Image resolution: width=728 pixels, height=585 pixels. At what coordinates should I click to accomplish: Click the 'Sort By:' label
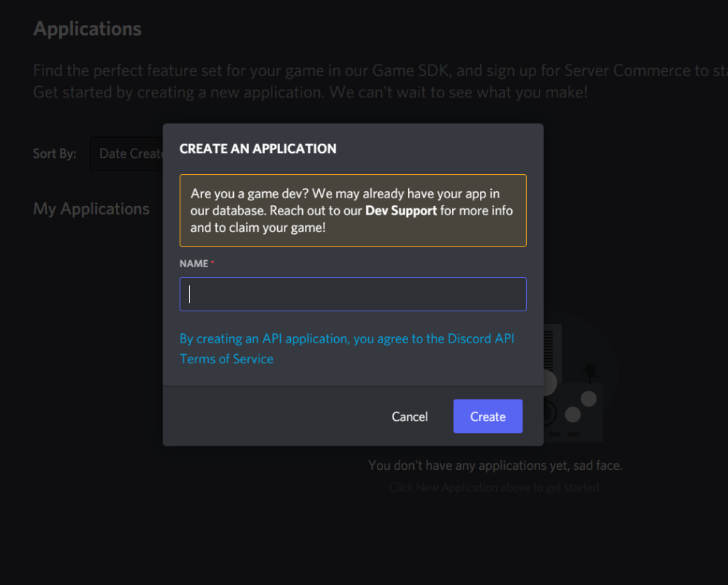coord(55,154)
